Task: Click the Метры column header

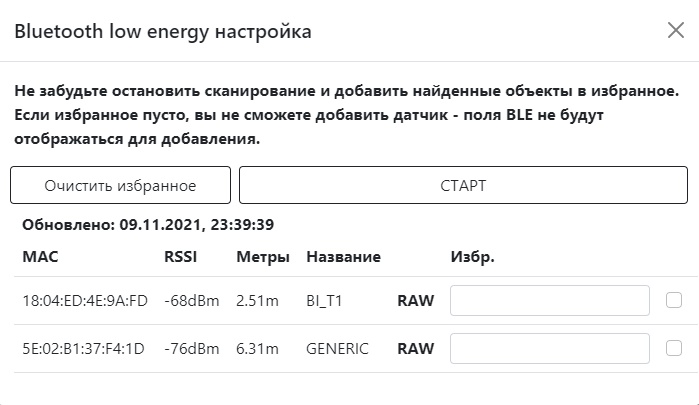Action: 263,257
